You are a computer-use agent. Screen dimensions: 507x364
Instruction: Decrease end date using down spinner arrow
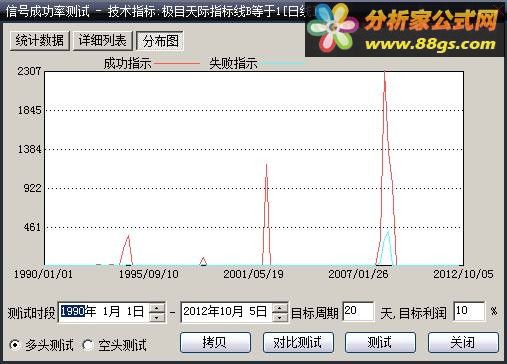pos(280,317)
